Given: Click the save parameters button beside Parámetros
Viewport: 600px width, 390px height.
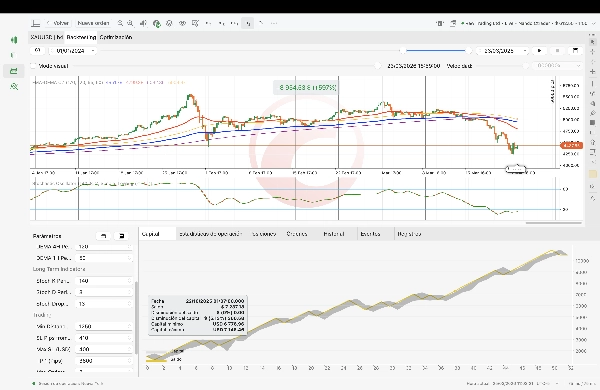Looking at the screenshot, I should point(121,236).
